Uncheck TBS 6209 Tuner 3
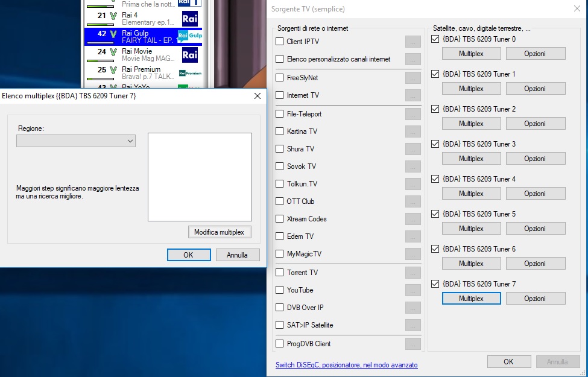The width and height of the screenshot is (588, 377). pyautogui.click(x=435, y=144)
